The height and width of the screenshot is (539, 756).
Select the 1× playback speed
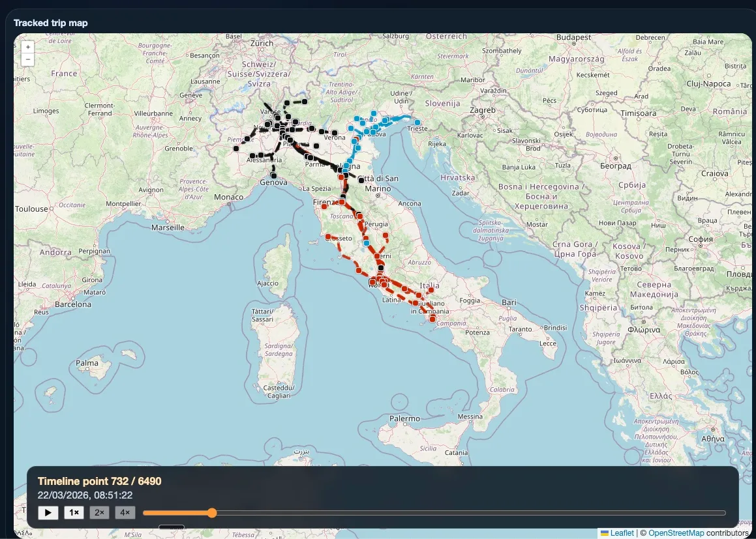tap(74, 513)
